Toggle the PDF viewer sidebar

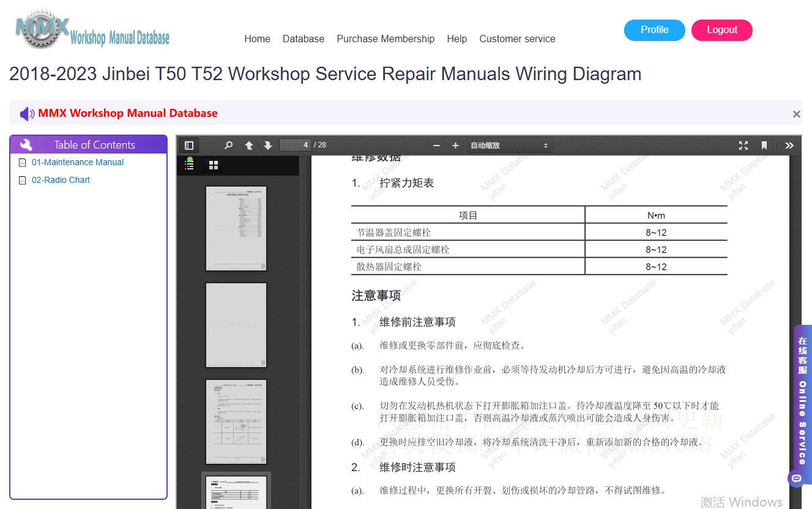tap(189, 146)
